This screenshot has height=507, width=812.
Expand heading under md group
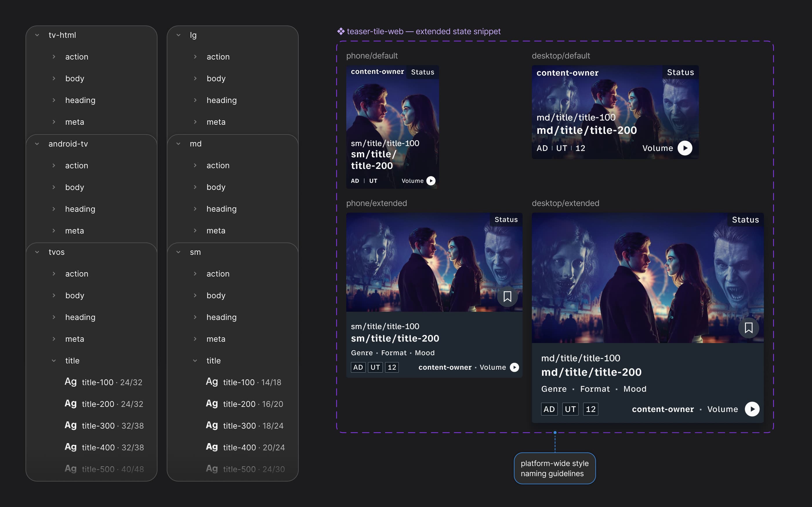pyautogui.click(x=195, y=209)
